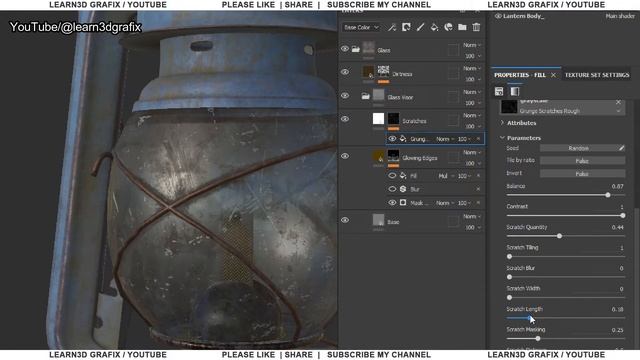Click the Main shader label
The image size is (640, 360).
(x=620, y=16)
